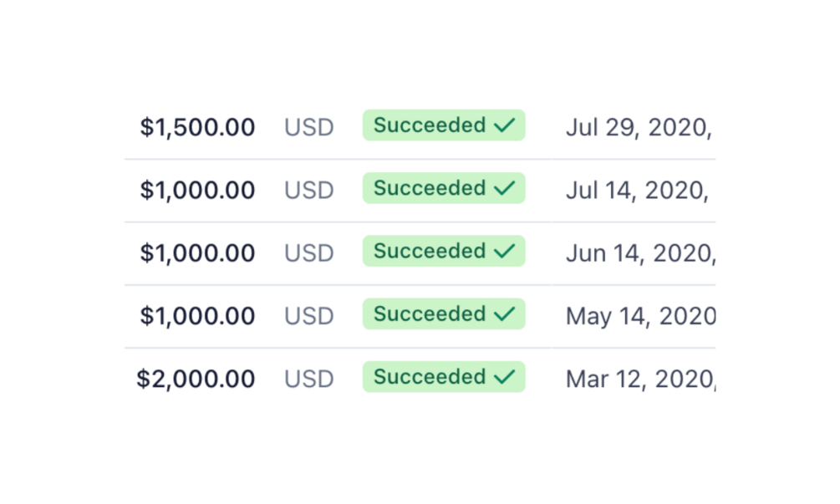
Task: Click the Mar 12, 2020 date
Action: 640,379
